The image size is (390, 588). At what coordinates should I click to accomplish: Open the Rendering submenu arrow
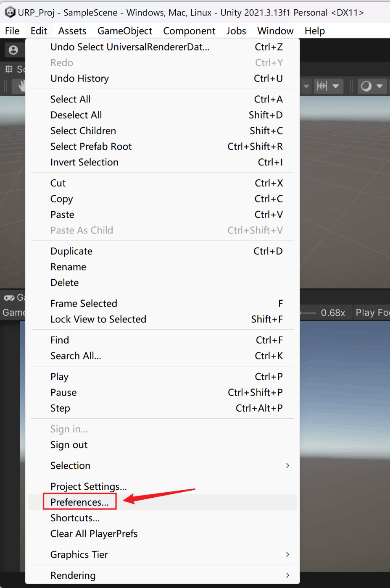point(287,575)
